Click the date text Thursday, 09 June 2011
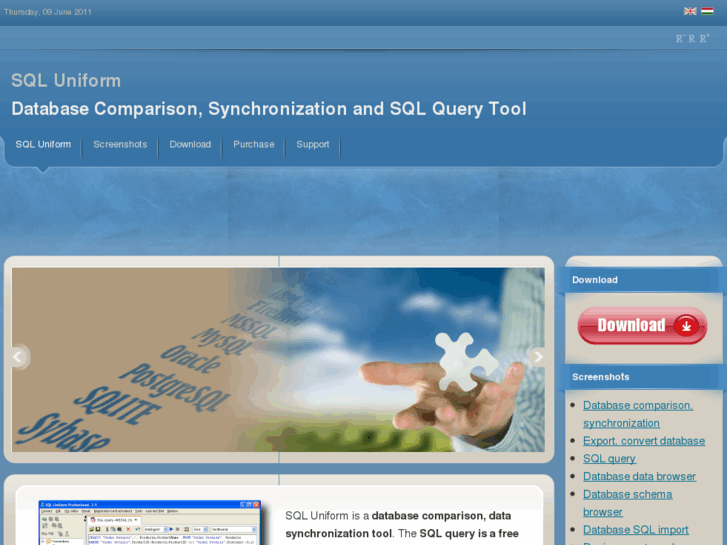This screenshot has height=545, width=727. [47, 12]
